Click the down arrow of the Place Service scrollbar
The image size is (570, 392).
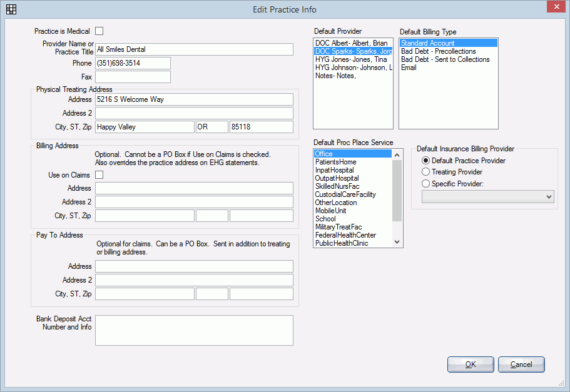tap(398, 243)
